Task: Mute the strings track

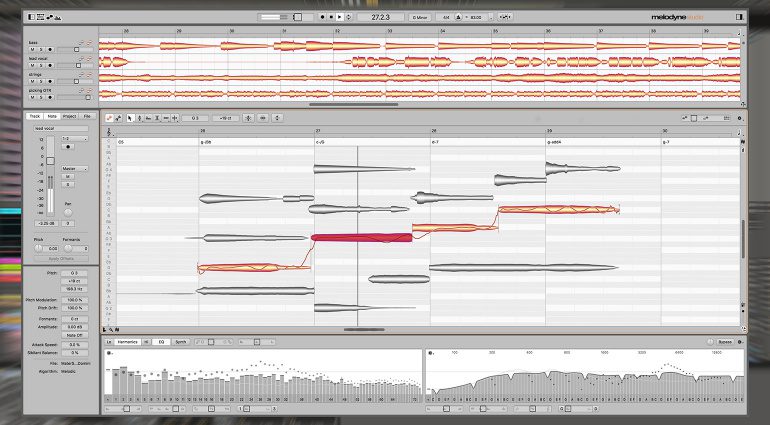Action: point(31,82)
